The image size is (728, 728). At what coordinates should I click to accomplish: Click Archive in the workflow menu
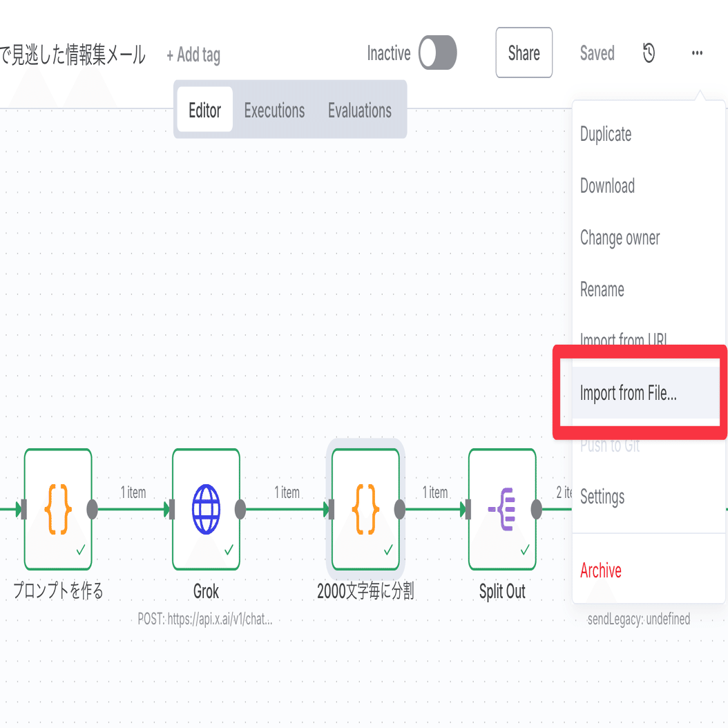601,571
